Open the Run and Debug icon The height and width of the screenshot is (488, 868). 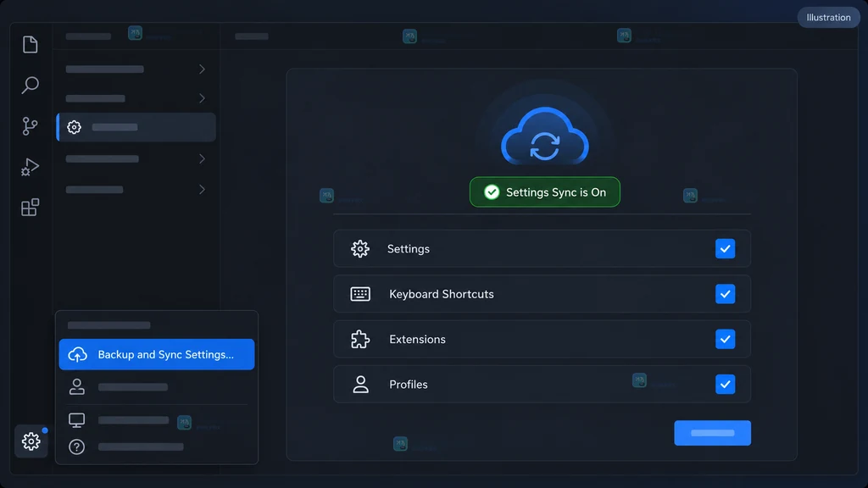(x=30, y=167)
